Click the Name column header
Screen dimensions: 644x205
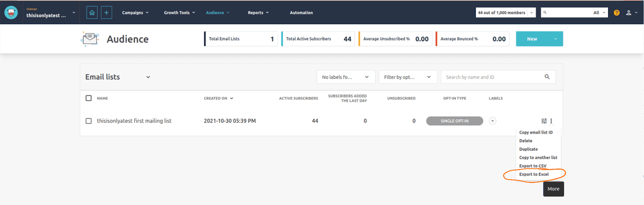pyautogui.click(x=103, y=98)
